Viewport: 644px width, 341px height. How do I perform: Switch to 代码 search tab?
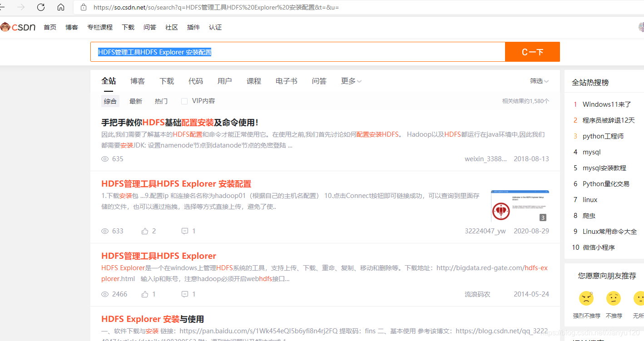point(196,81)
